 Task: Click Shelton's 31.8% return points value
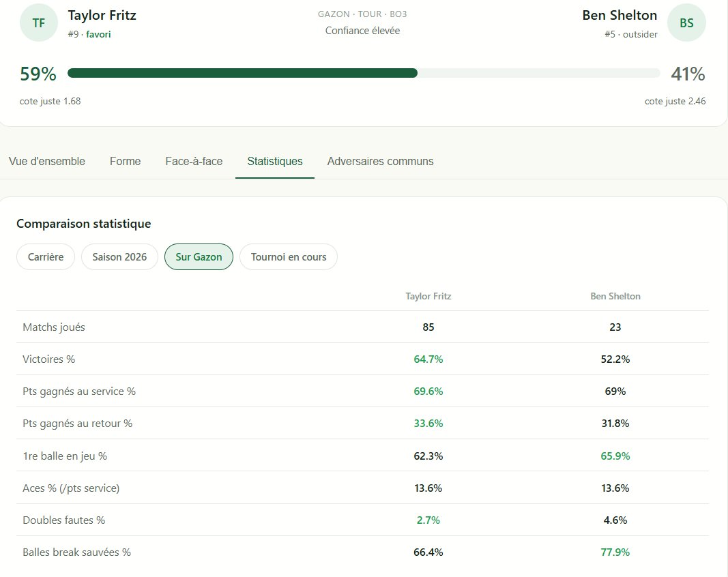[x=615, y=424]
